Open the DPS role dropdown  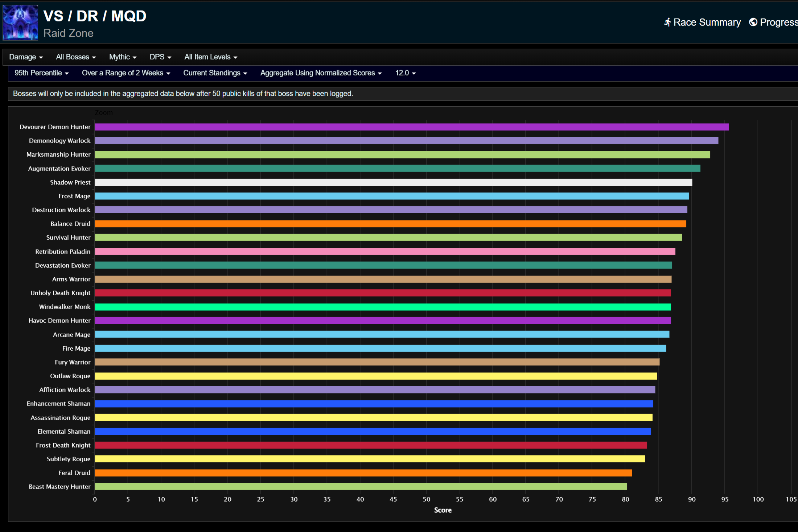tap(160, 57)
